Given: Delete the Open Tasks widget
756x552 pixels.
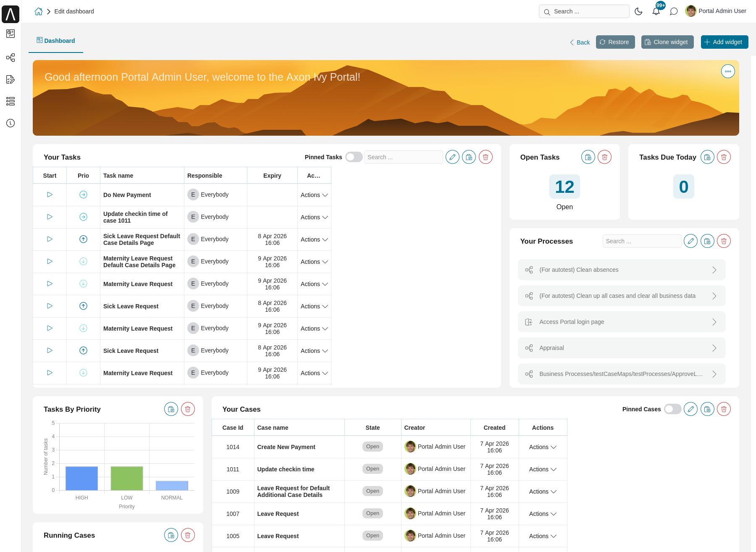Looking at the screenshot, I should pyautogui.click(x=604, y=157).
